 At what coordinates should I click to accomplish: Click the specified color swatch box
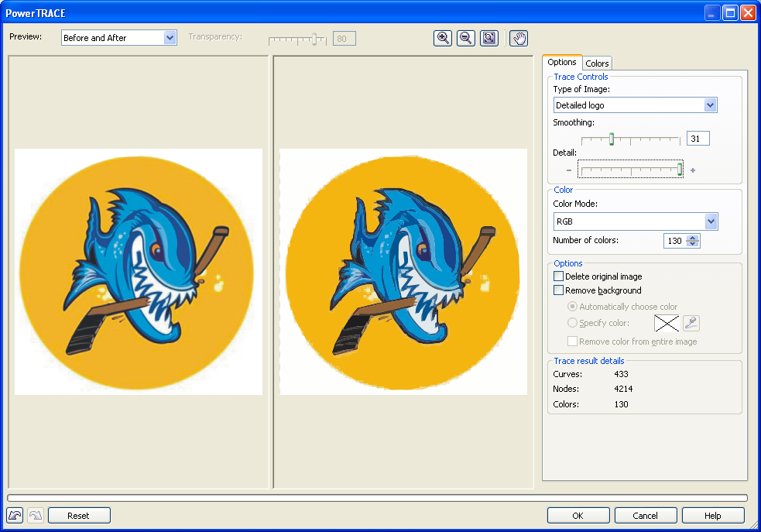pos(667,323)
